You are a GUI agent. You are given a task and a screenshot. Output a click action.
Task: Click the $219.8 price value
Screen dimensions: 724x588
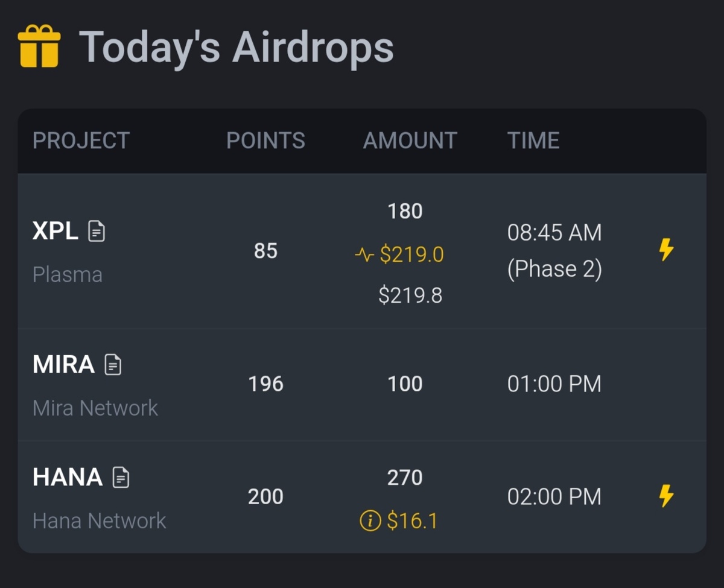(x=410, y=296)
